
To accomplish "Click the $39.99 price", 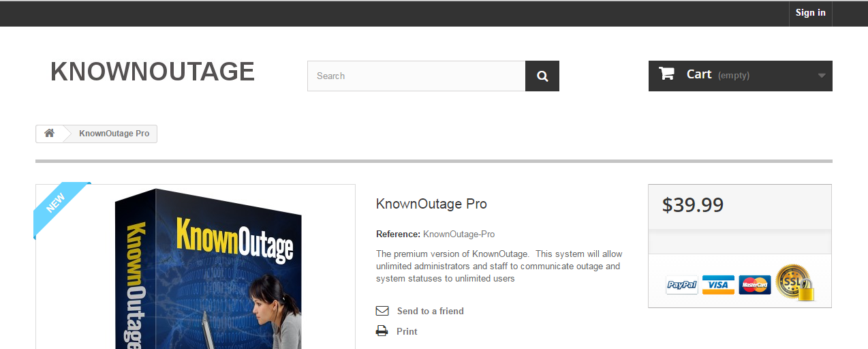I will click(693, 204).
